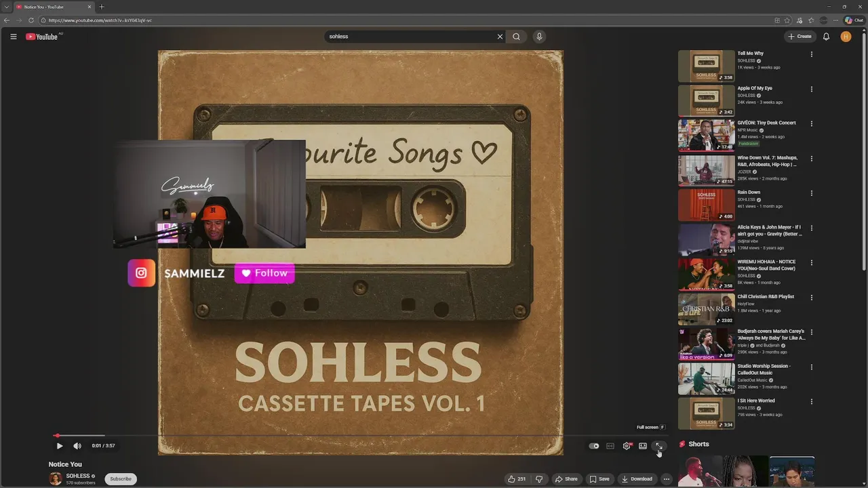Dislike the video with thumbs down
868x488 pixels.
pos(539,479)
